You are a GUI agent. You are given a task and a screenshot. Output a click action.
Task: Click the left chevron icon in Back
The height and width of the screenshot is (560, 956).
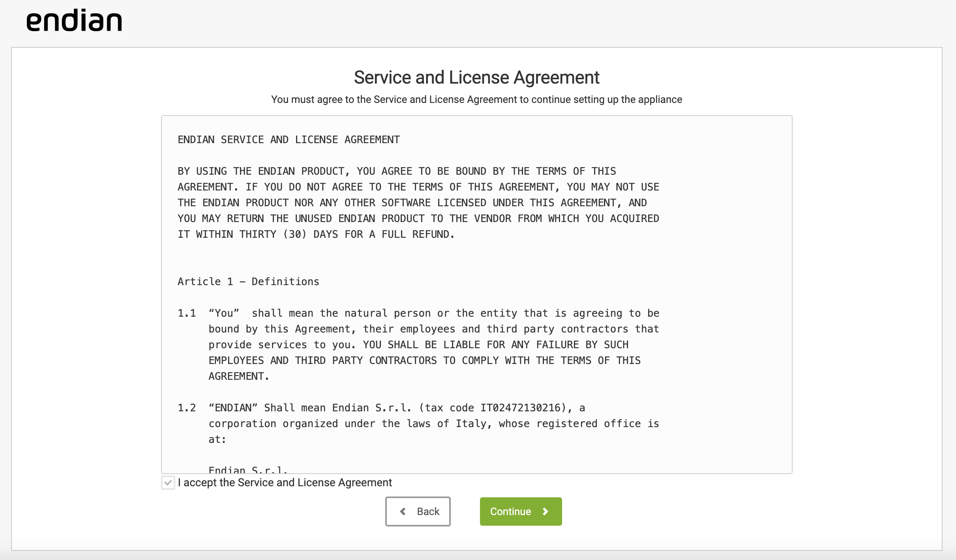(x=403, y=511)
